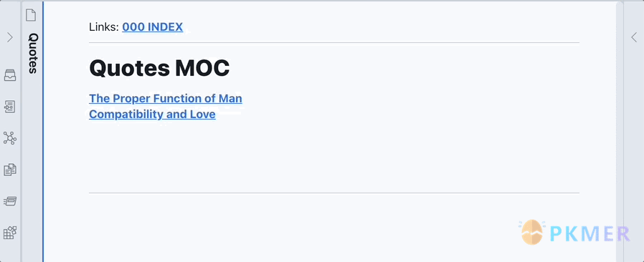Image resolution: width=644 pixels, height=262 pixels.
Task: Open the inbox tray icon in the ribbon
Action: click(x=10, y=75)
